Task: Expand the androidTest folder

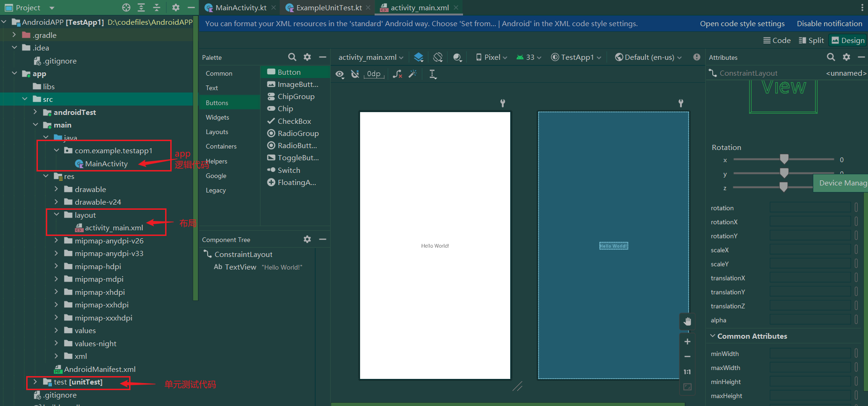Action: tap(36, 112)
